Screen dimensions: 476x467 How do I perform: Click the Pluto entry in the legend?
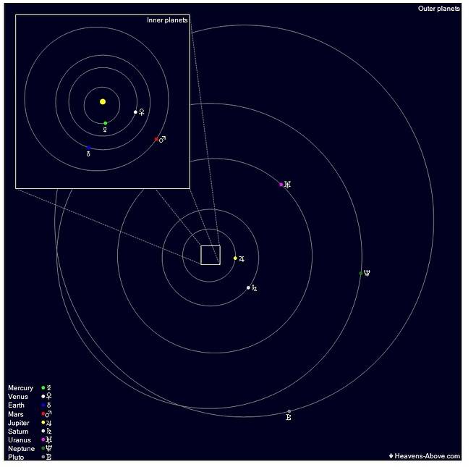click(16, 457)
